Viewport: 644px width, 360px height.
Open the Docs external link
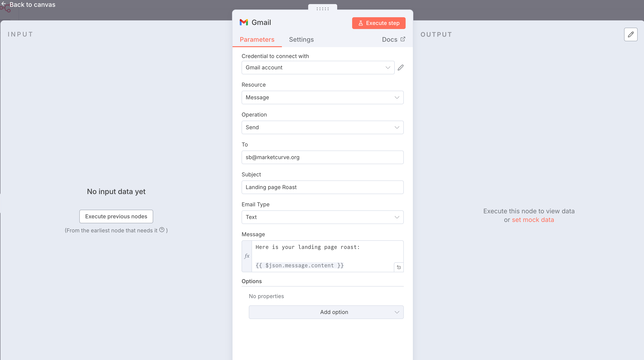tap(393, 39)
